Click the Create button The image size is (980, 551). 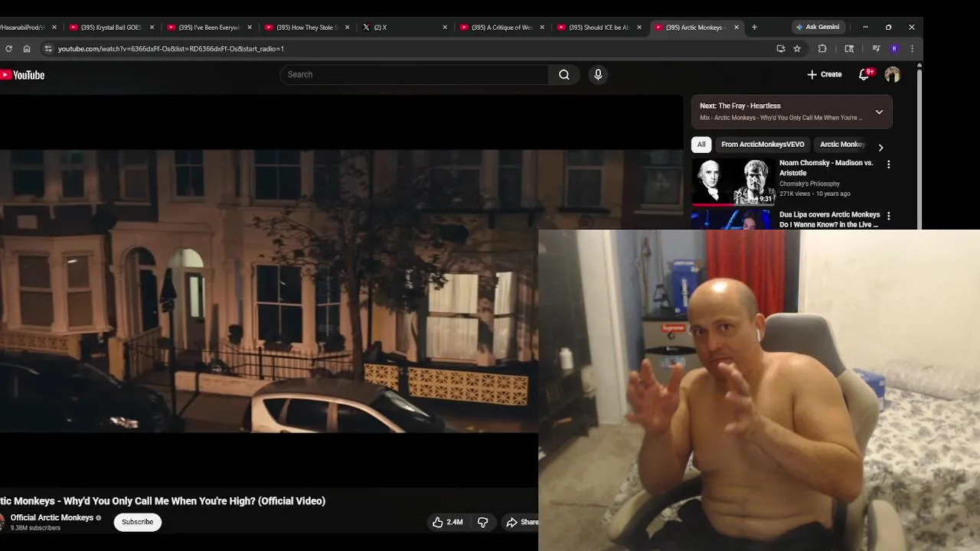825,74
